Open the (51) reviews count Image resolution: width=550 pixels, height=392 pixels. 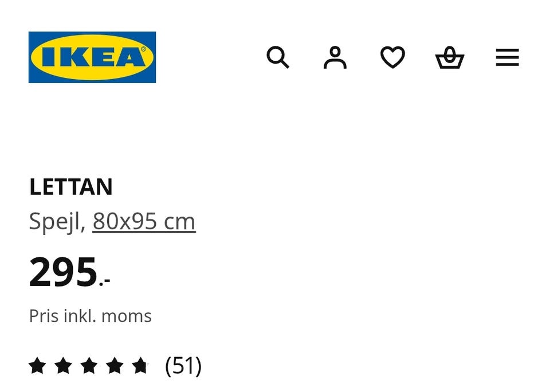(183, 365)
